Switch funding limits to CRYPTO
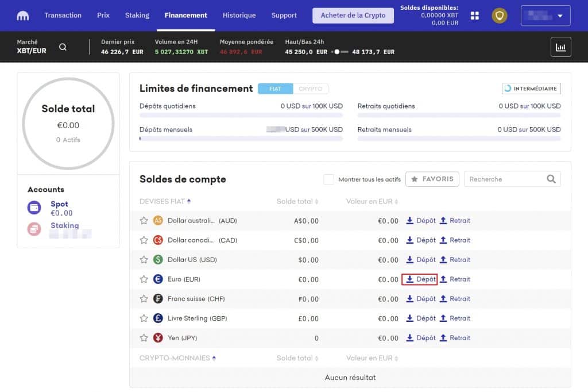The height and width of the screenshot is (392, 588). click(x=311, y=88)
